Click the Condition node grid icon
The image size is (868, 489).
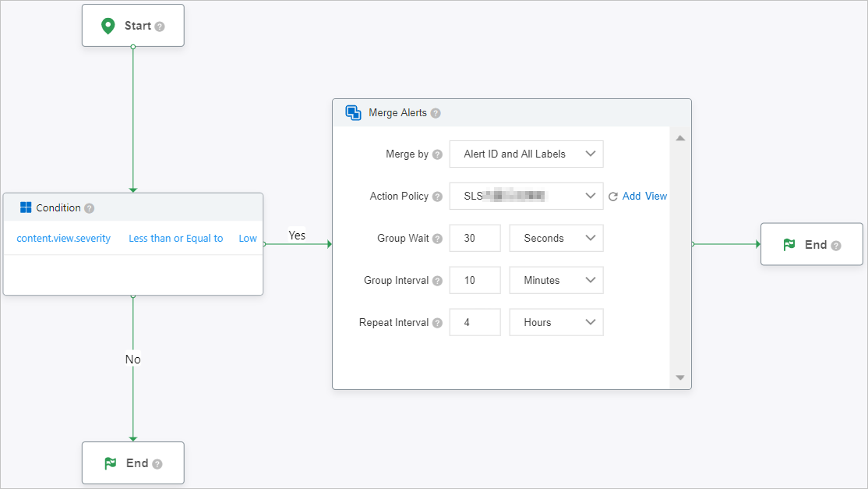click(26, 207)
